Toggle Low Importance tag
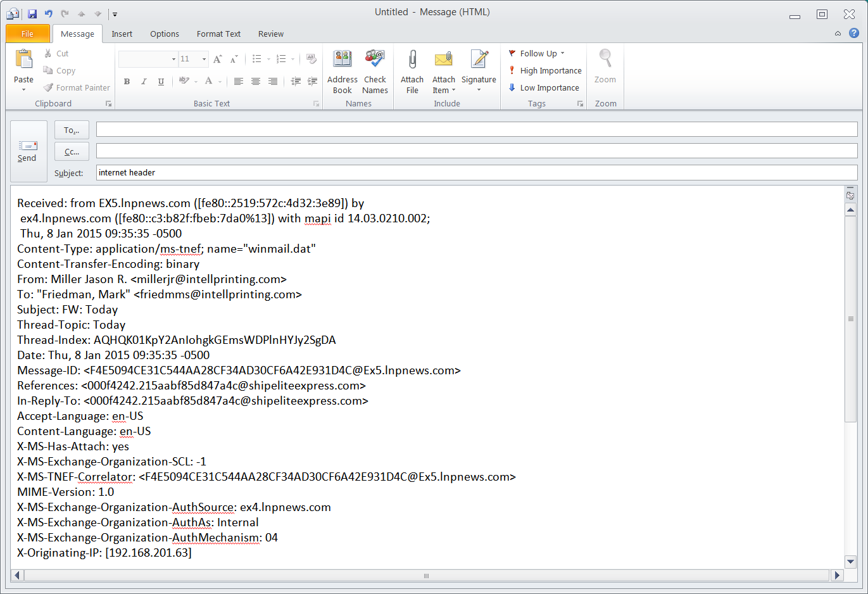This screenshot has width=868, height=594. click(543, 88)
